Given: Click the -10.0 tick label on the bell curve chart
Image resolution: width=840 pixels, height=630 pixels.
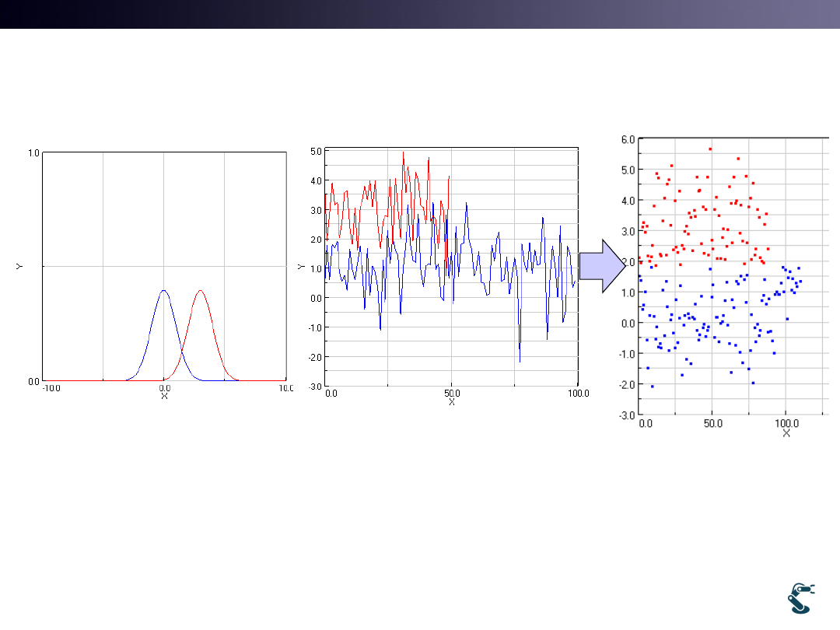Looking at the screenshot, I should coord(53,387).
